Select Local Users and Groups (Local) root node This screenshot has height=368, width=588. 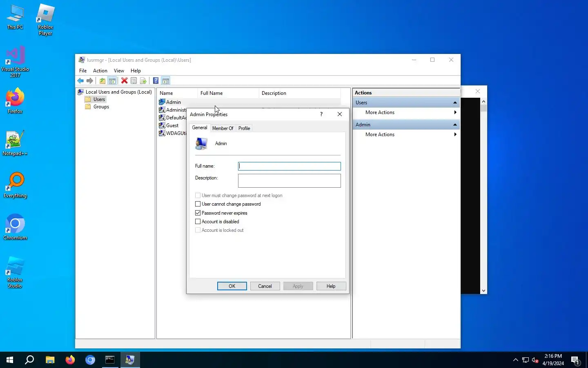(x=118, y=92)
